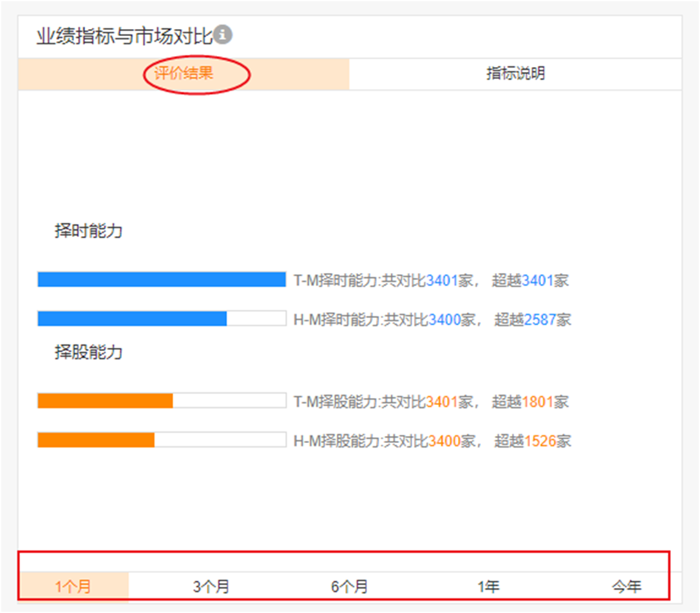Select the 1年 period tab

[488, 586]
